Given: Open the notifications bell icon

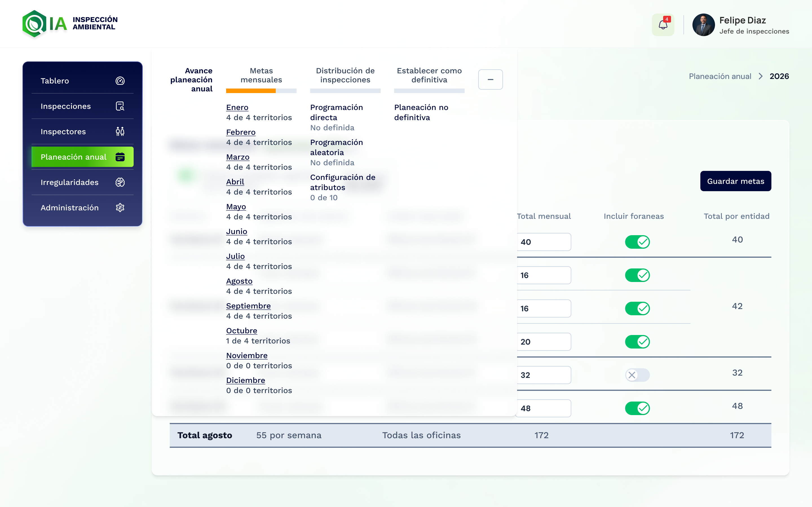Looking at the screenshot, I should point(663,25).
